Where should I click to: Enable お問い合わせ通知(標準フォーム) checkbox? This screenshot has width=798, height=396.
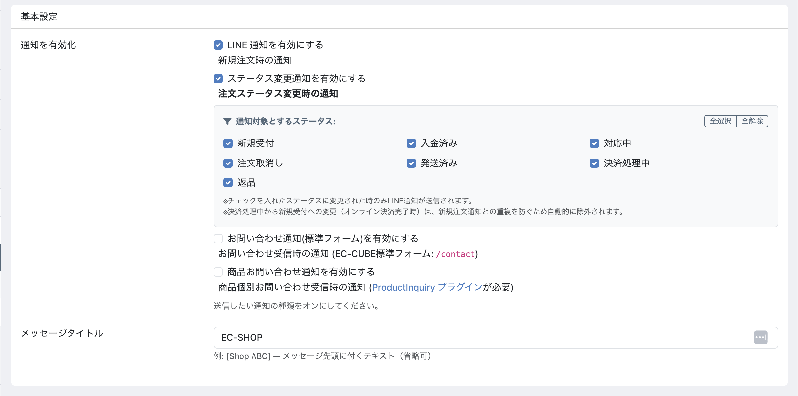[218, 238]
